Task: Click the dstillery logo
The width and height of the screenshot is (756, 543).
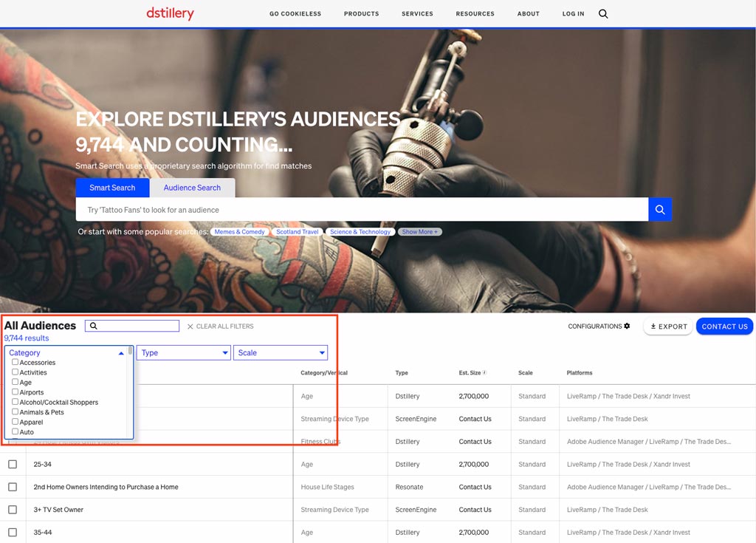Action: click(x=170, y=13)
